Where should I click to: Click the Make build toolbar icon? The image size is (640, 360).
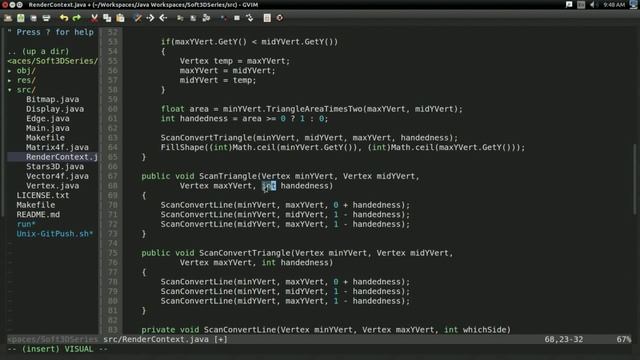224,18
